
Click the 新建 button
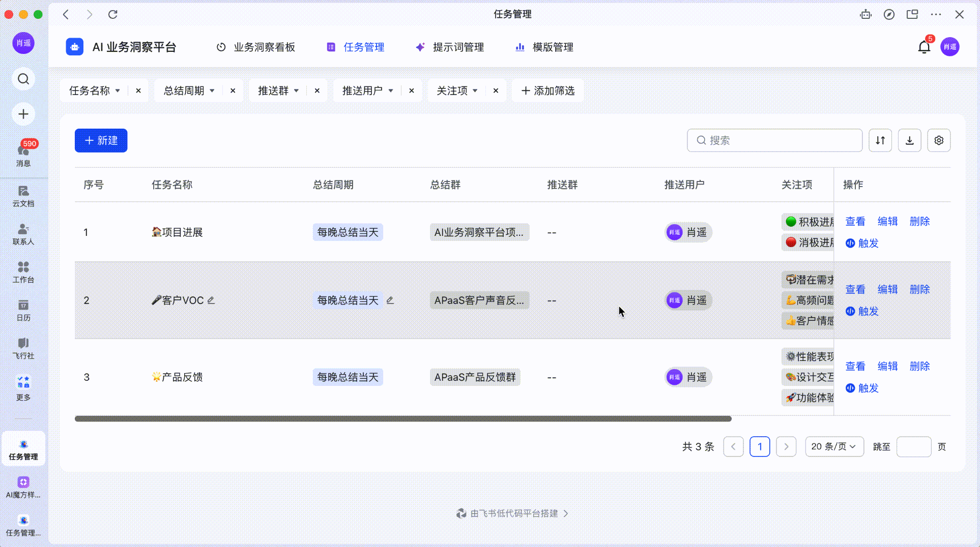101,140
